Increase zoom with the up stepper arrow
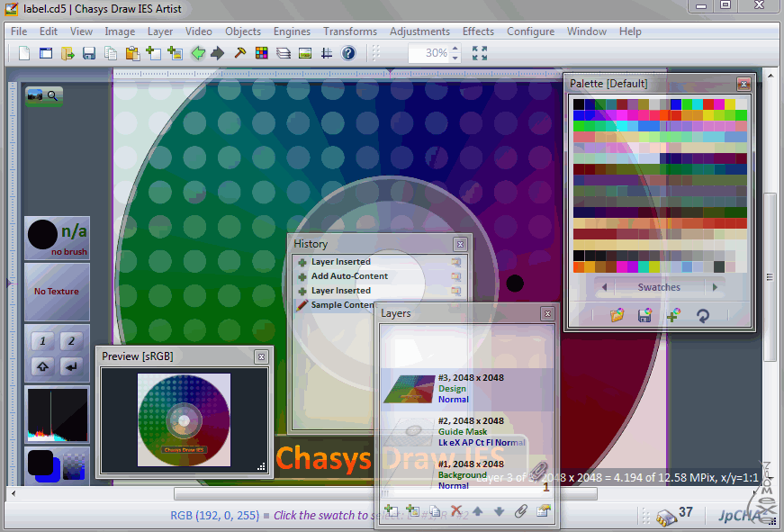Screen dimensions: 784x532 point(455,49)
